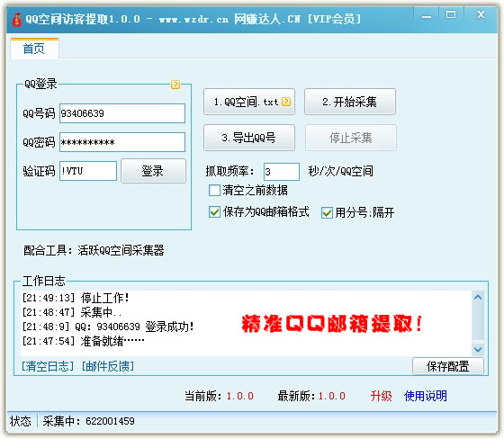Click the app icon in the title bar
Screen dimensions: 504x439
coord(17,20)
